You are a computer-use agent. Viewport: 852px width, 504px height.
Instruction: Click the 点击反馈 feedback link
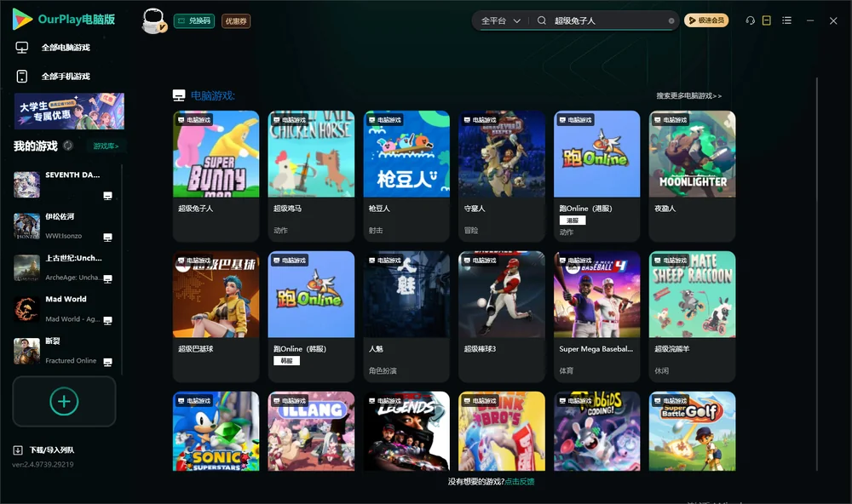pyautogui.click(x=520, y=482)
